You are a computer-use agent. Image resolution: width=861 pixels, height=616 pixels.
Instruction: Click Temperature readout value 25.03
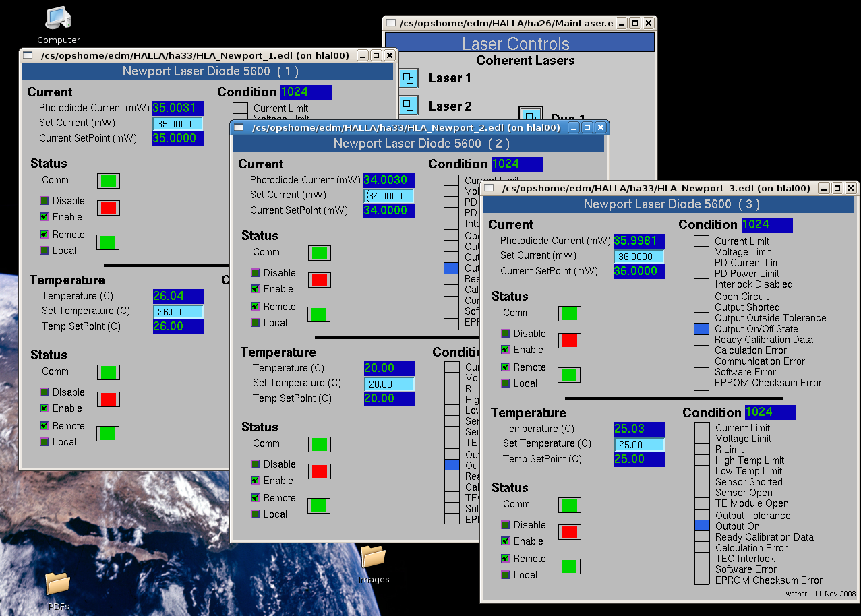pos(639,429)
